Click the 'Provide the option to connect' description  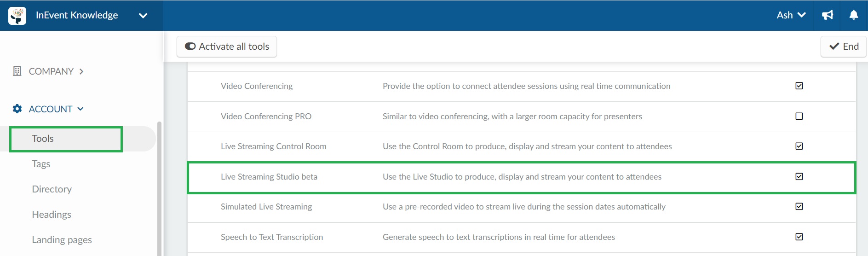[x=527, y=86]
